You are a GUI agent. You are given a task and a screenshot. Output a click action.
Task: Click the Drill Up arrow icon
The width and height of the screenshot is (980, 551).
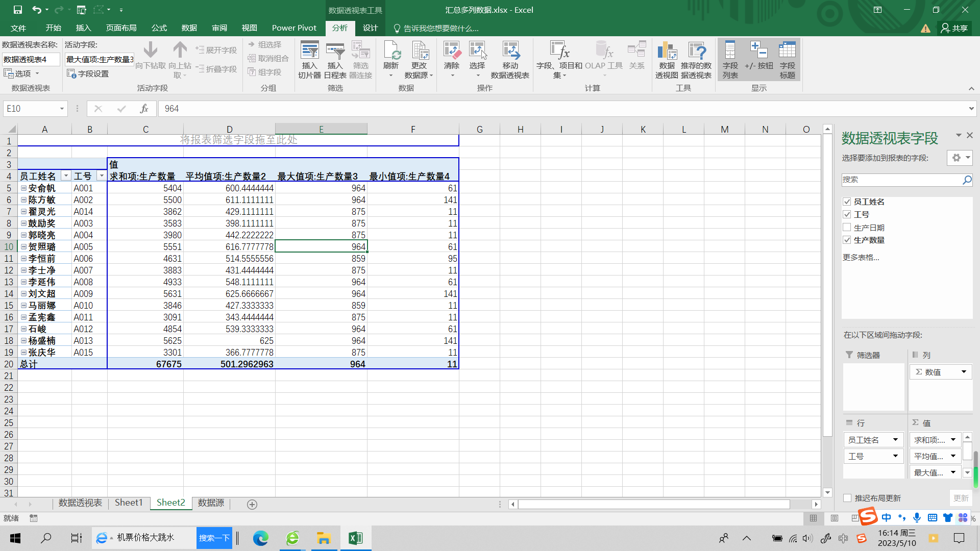pyautogui.click(x=180, y=51)
